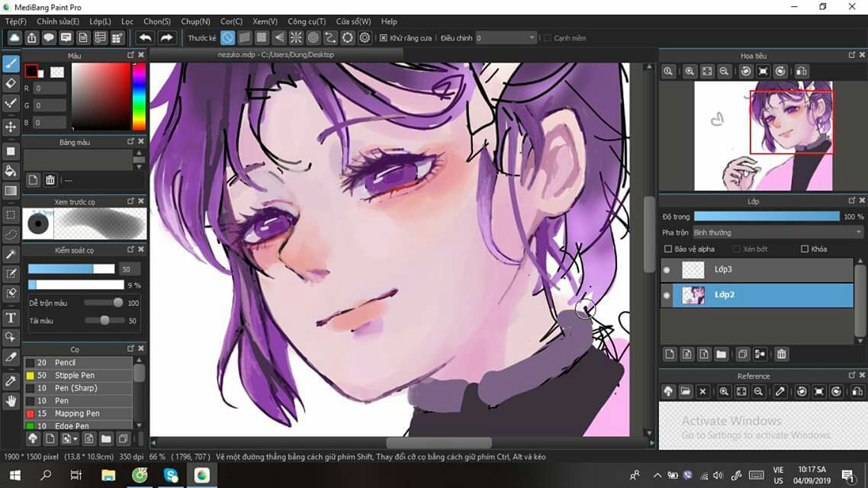Choose the Hand pan tool
The image size is (868, 488).
(11, 400)
